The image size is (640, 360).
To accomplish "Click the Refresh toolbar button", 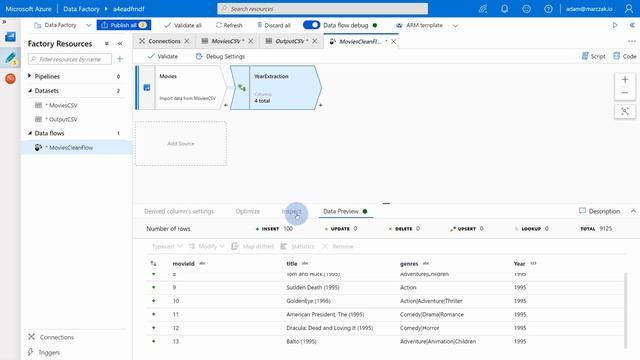I will point(229,25).
